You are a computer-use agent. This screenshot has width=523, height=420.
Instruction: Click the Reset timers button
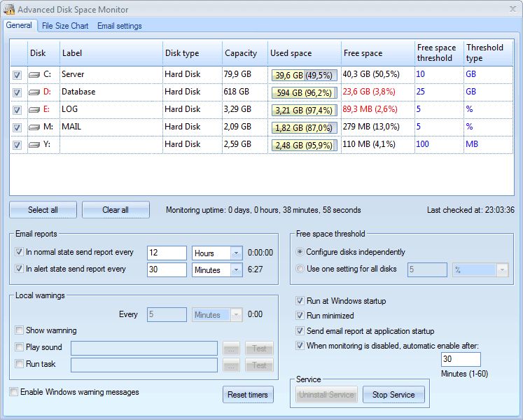248,395
